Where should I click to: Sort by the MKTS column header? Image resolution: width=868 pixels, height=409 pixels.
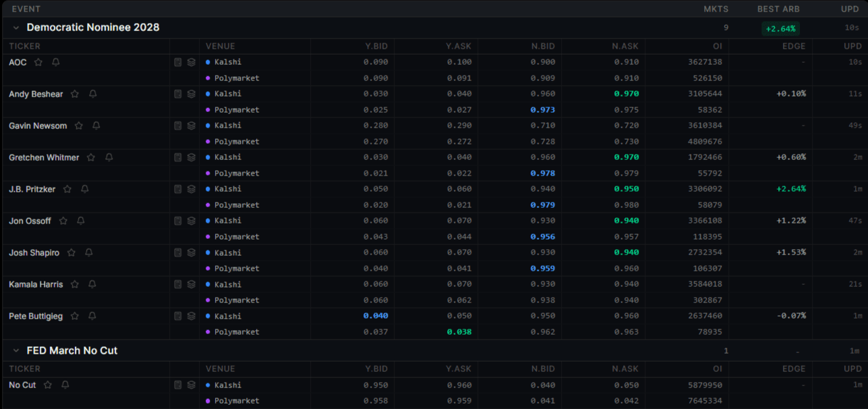[x=716, y=9]
